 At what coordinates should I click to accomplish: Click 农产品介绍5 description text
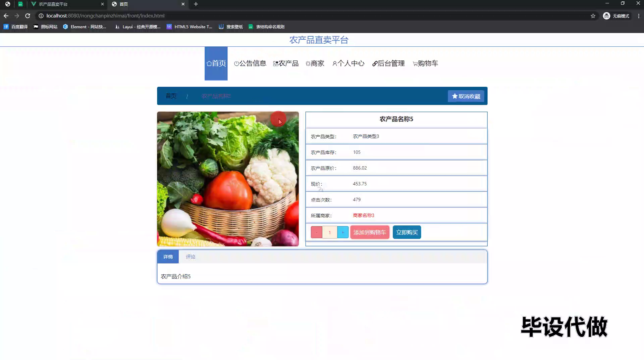175,276
